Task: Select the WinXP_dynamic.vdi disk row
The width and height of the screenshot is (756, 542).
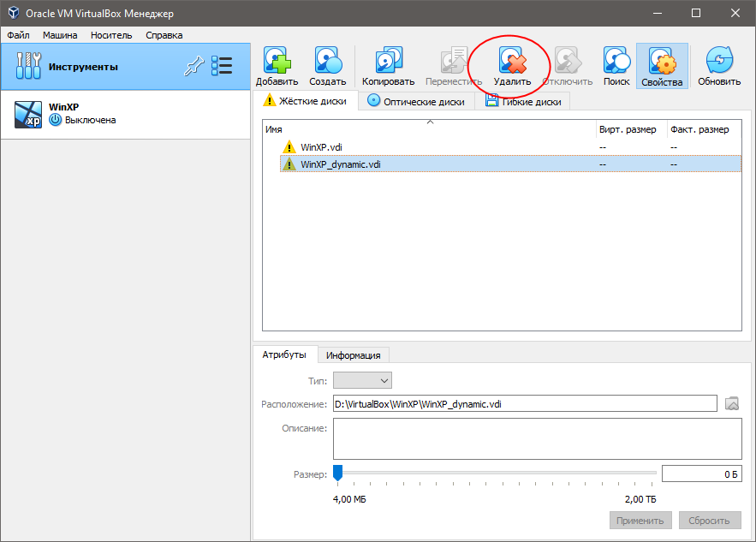Action: [510, 164]
